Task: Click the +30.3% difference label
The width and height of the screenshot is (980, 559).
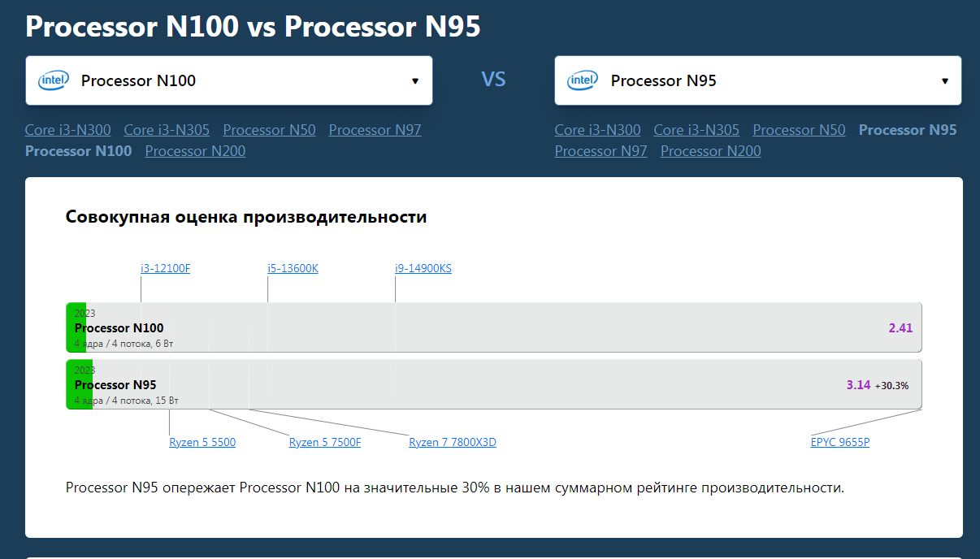Action: tap(892, 386)
